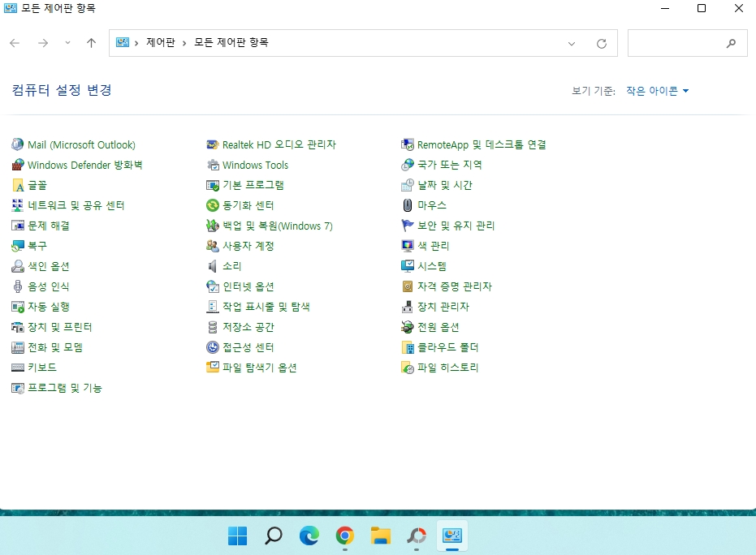Click the 전원 옵션 power icon
Viewport: 756px width, 555px height.
pyautogui.click(x=408, y=327)
